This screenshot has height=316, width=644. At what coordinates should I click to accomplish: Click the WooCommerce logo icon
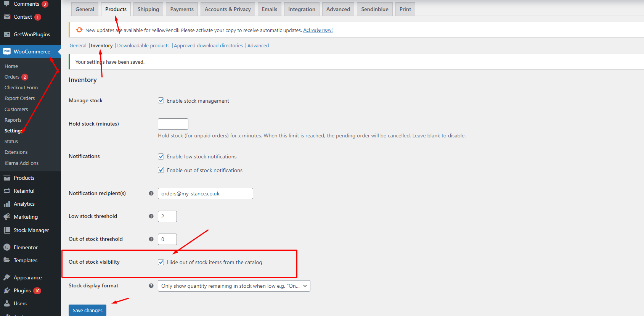pyautogui.click(x=7, y=51)
